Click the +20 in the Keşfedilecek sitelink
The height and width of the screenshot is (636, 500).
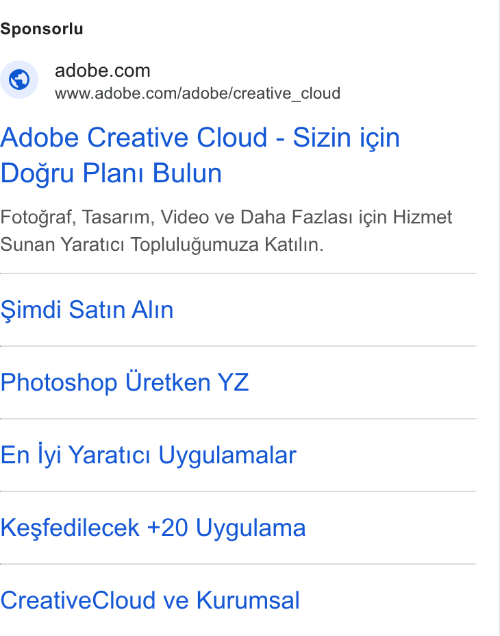pyautogui.click(x=167, y=528)
